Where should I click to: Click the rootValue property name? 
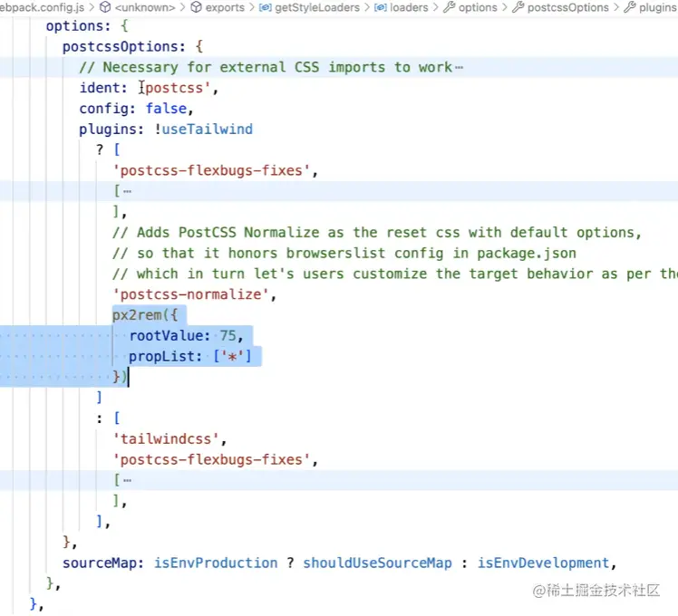click(166, 336)
